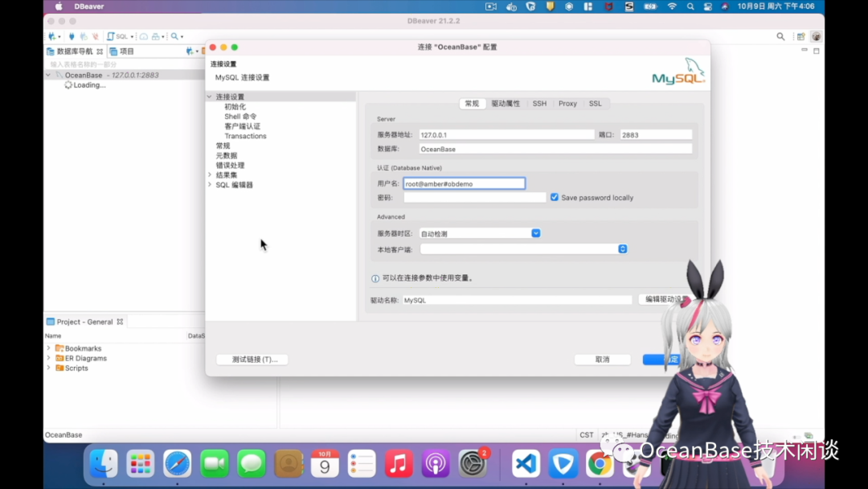The image size is (868, 489).
Task: Toggle Save password locally checkbox
Action: [x=554, y=197]
